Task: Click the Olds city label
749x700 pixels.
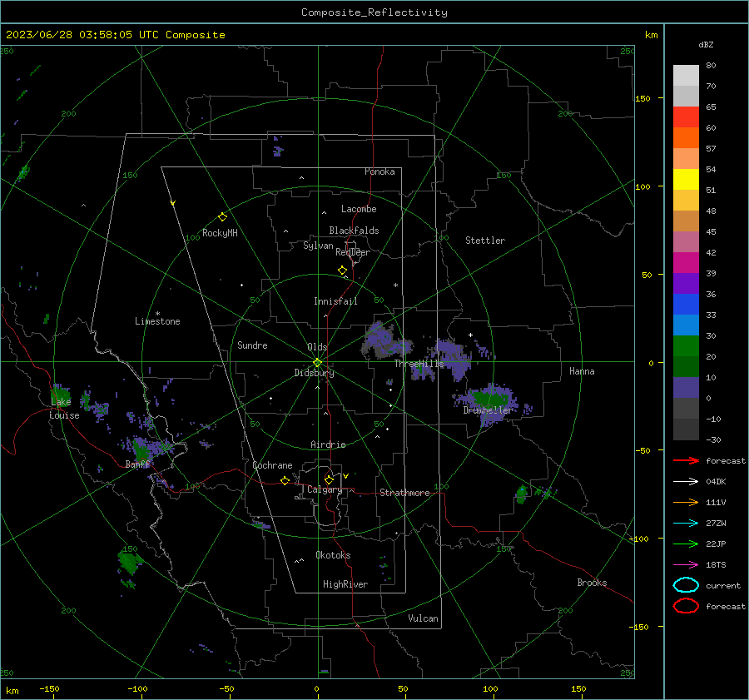Action: click(x=317, y=347)
